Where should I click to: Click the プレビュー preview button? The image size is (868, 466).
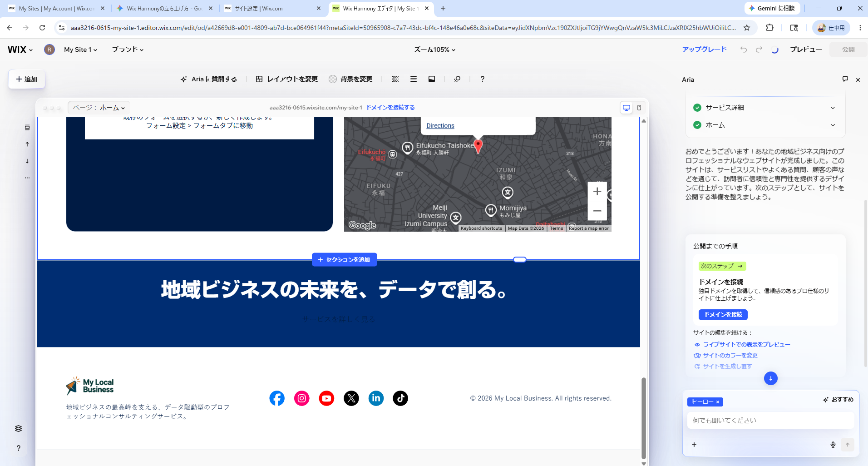(x=806, y=50)
